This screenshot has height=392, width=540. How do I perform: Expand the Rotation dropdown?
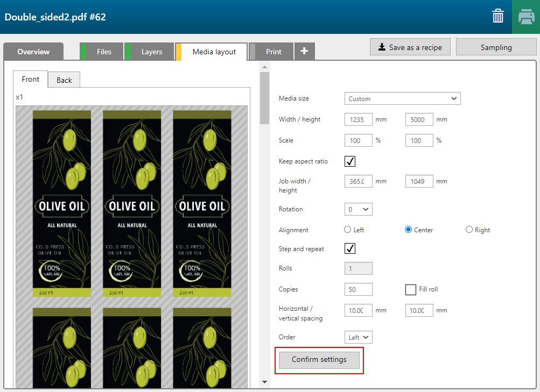[358, 209]
